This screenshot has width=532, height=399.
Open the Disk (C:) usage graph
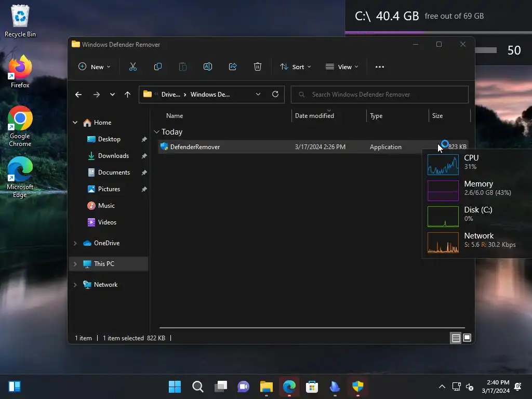tap(443, 217)
